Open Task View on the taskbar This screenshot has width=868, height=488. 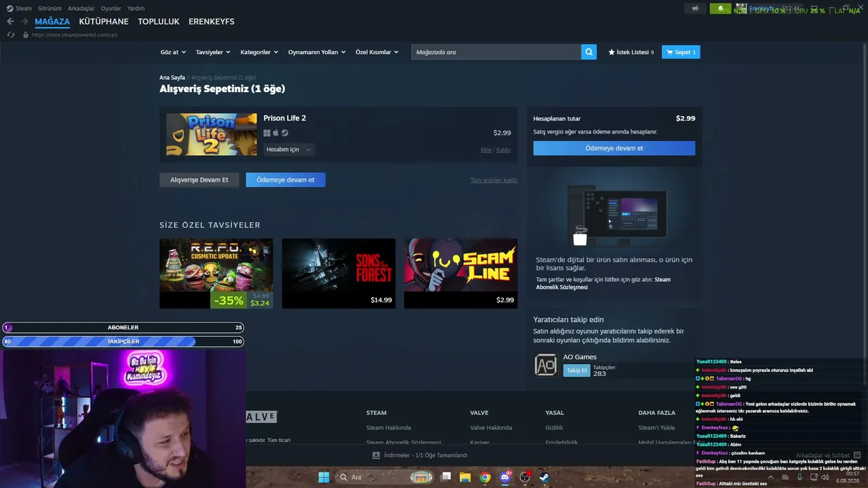point(446,477)
